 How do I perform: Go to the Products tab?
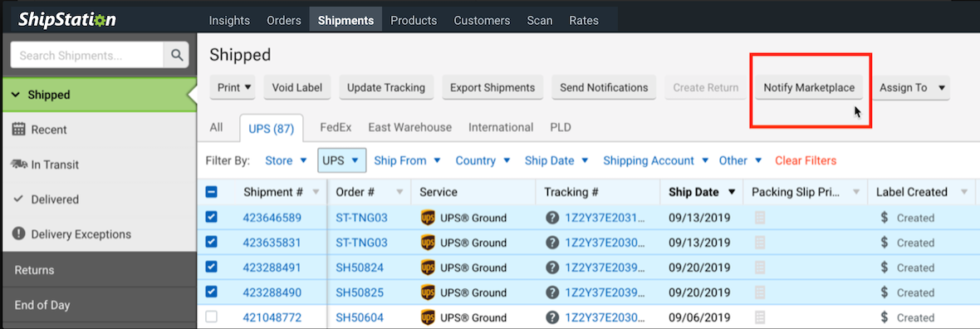point(414,20)
